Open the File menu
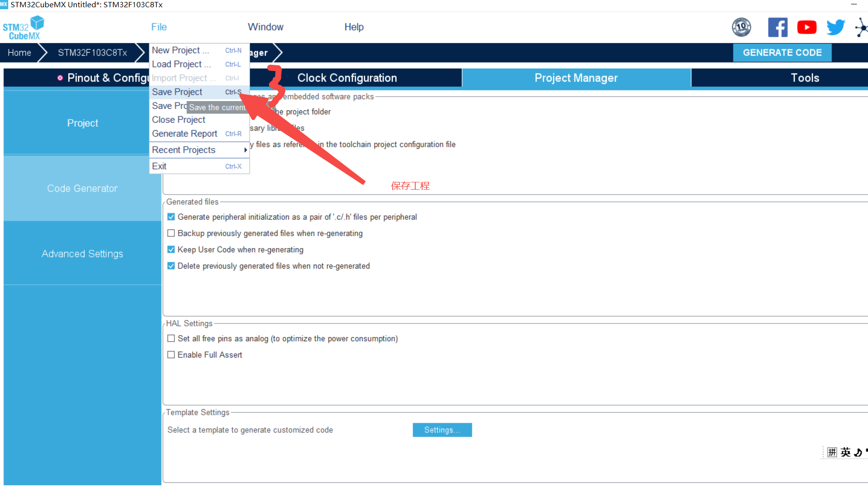 [159, 27]
